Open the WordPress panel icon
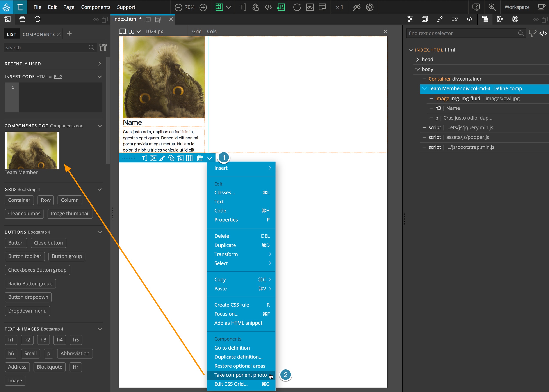The height and width of the screenshot is (392, 549). point(515,19)
